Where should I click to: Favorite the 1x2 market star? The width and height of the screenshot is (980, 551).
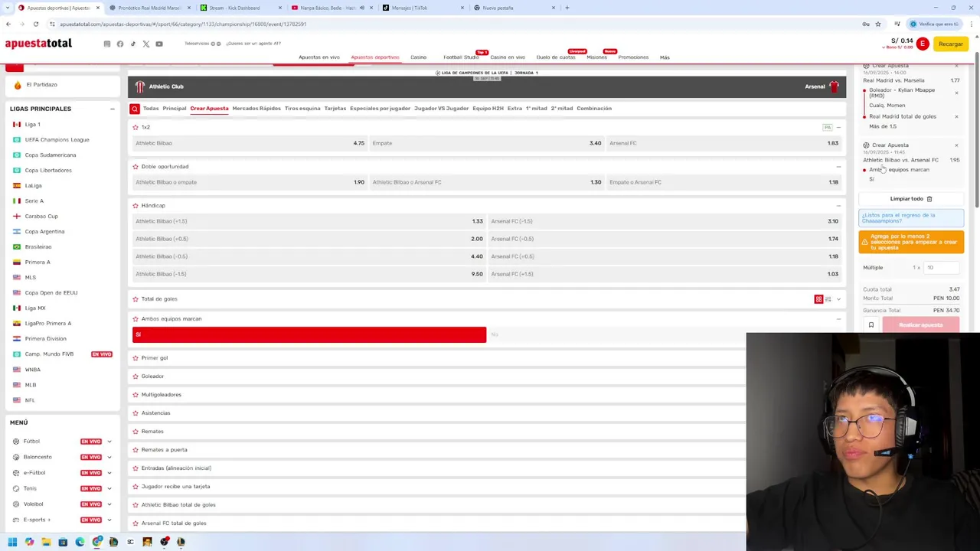(x=136, y=127)
